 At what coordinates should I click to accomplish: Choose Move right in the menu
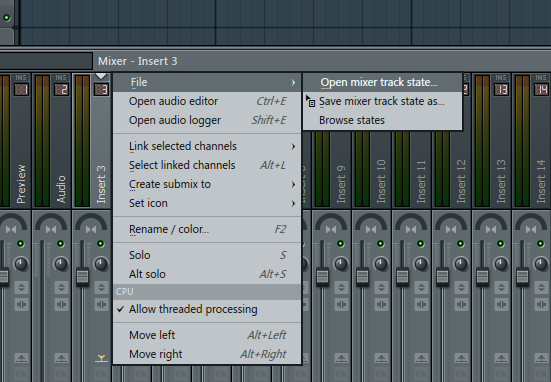point(207,354)
